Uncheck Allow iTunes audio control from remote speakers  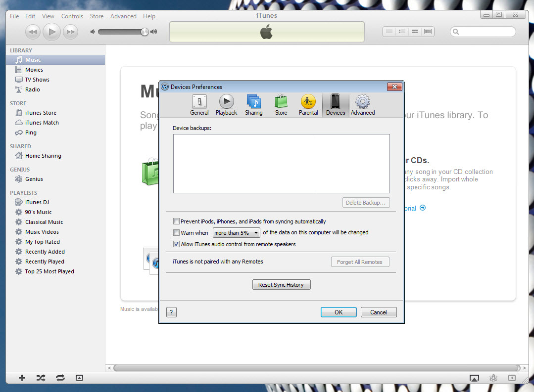pyautogui.click(x=176, y=244)
